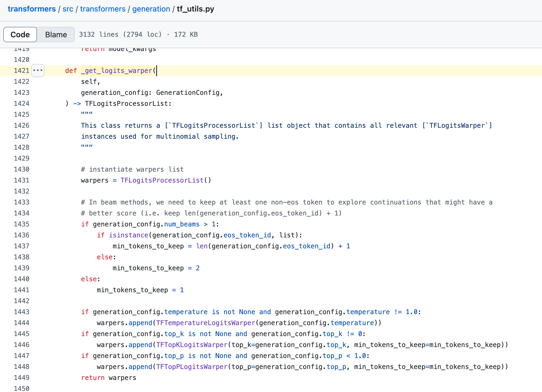Screen dimensions: 542x392
Task: Click line number 1421
Action: point(21,70)
